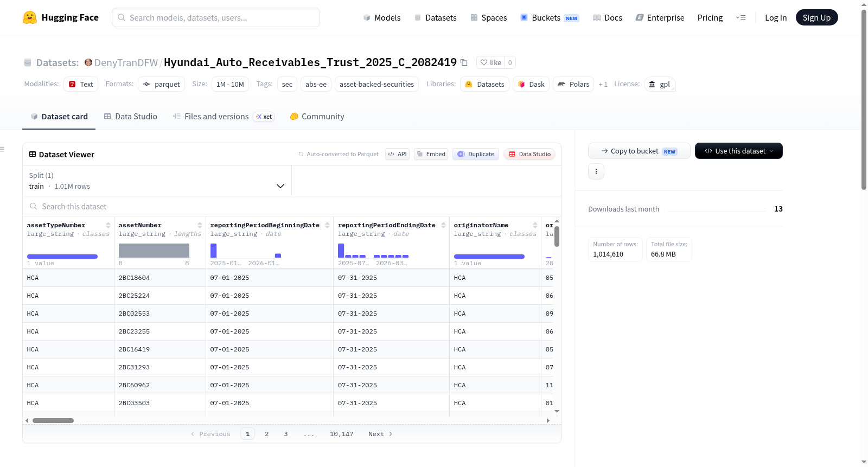Copy dataset name with the copy icon

pos(464,62)
